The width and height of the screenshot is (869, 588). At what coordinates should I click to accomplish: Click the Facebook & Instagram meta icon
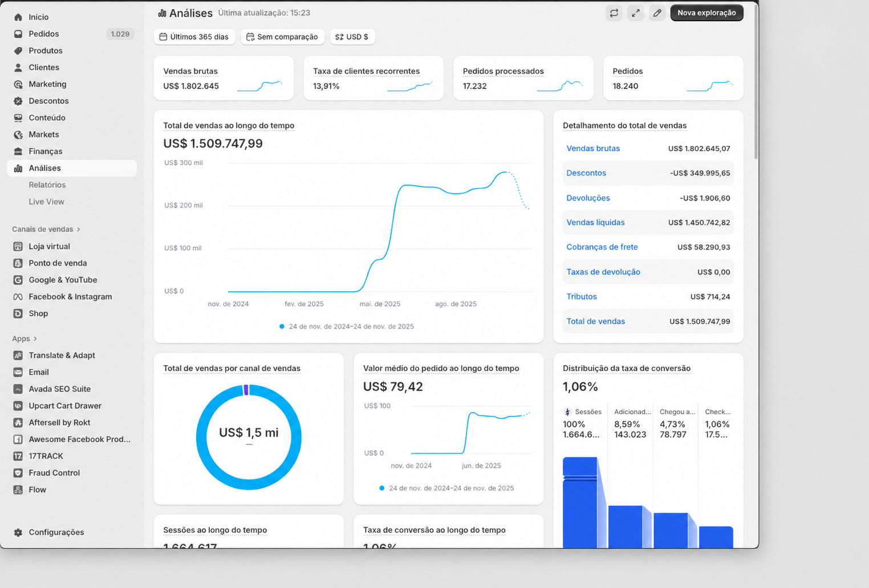click(x=18, y=297)
